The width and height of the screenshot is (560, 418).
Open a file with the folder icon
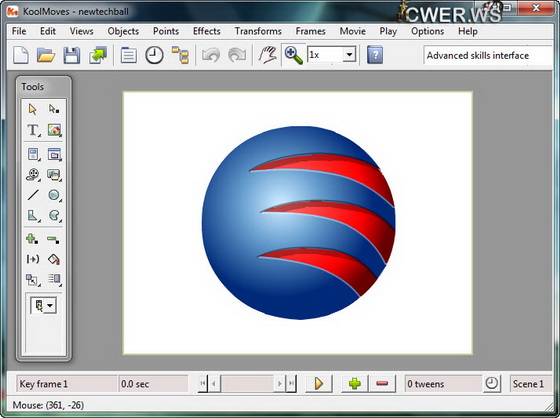coord(46,55)
